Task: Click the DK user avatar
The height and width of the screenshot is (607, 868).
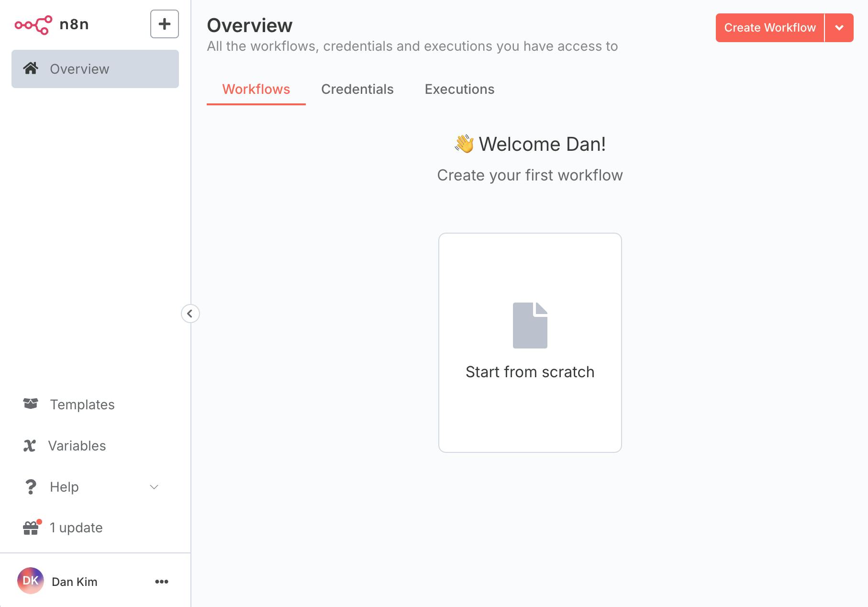Action: 31,581
